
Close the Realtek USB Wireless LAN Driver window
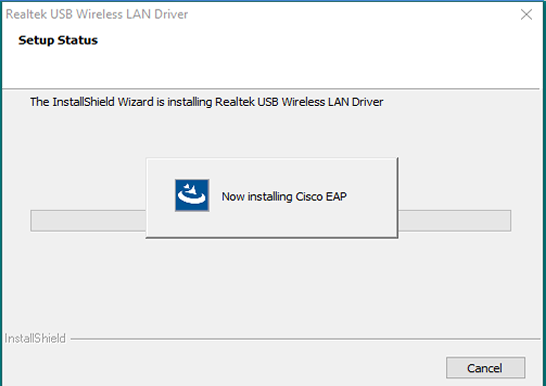(526, 14)
